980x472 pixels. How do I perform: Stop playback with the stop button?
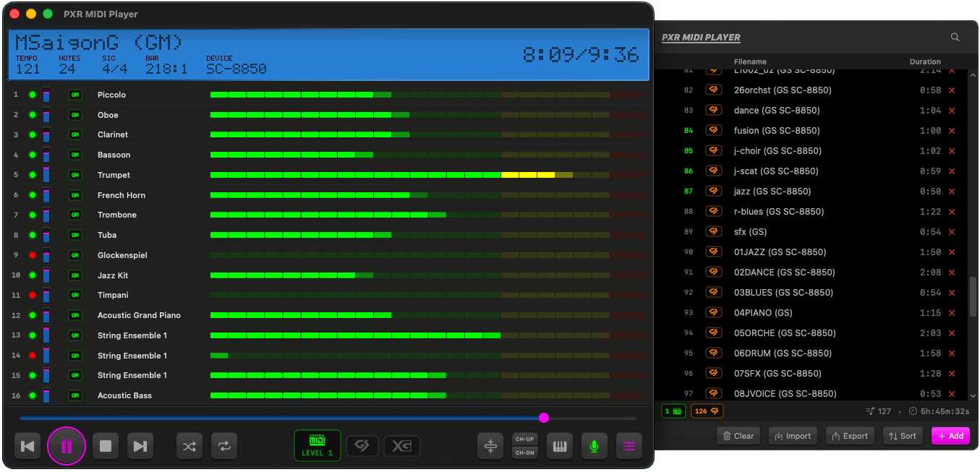pyautogui.click(x=106, y=446)
